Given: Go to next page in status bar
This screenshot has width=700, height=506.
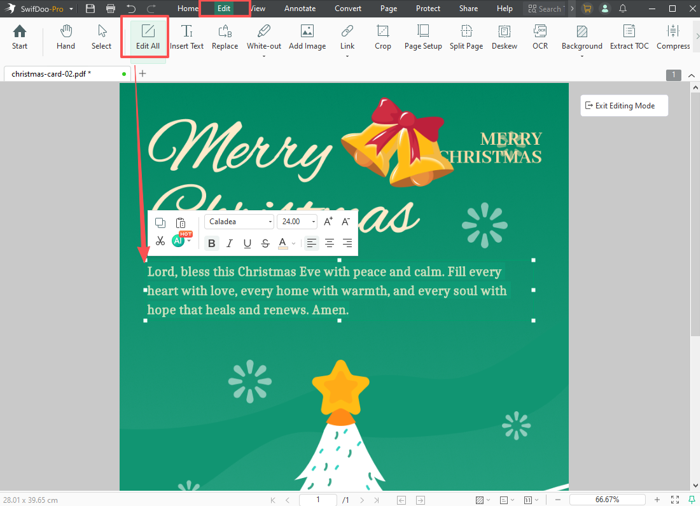Looking at the screenshot, I should 362,500.
